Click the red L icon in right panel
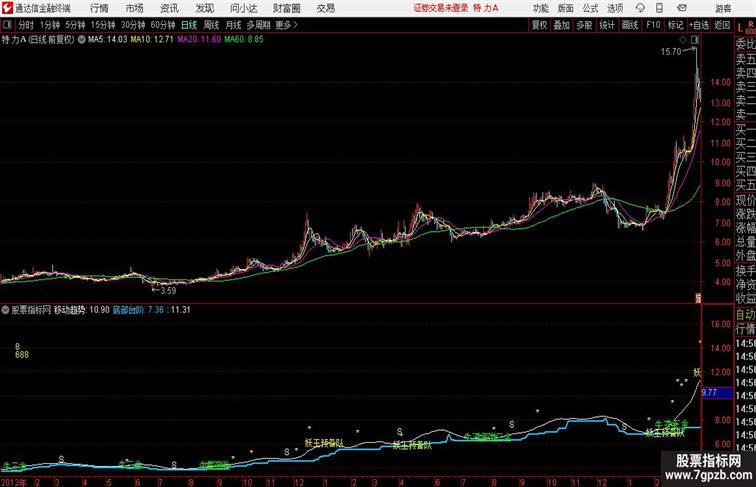This screenshot has width=756, height=487. 740,28
